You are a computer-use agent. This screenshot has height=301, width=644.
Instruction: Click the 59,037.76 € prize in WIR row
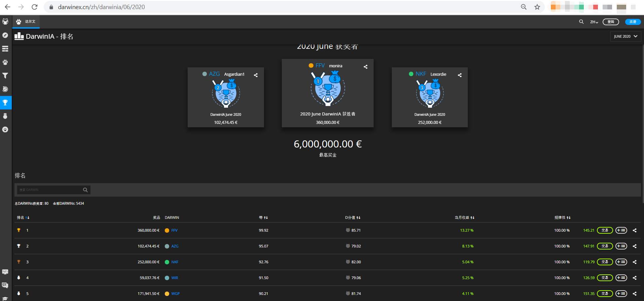point(150,278)
